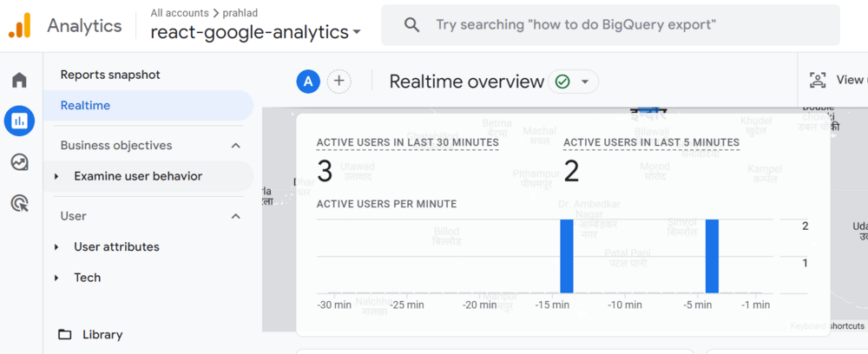Collapse the User section
Viewport: 868px width, 354px height.
click(x=236, y=216)
